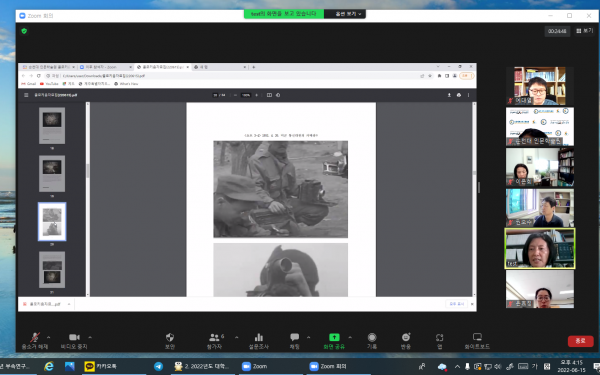Switch to the Zoom tab in shared browser
The width and height of the screenshot is (600, 375).
105,67
